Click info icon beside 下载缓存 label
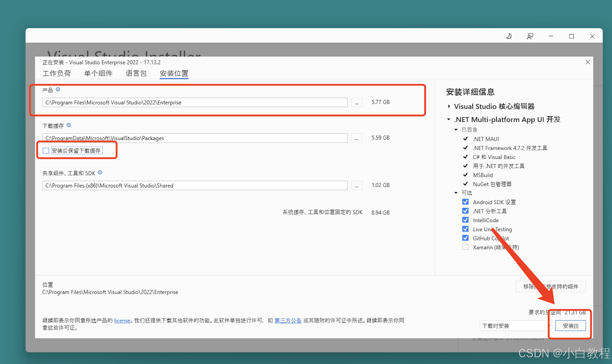This screenshot has width=612, height=364. point(69,125)
